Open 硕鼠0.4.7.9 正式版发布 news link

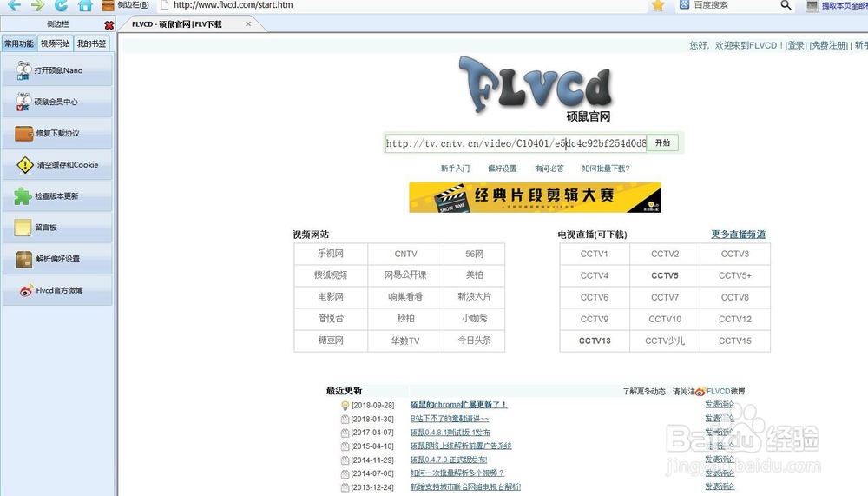pyautogui.click(x=449, y=460)
